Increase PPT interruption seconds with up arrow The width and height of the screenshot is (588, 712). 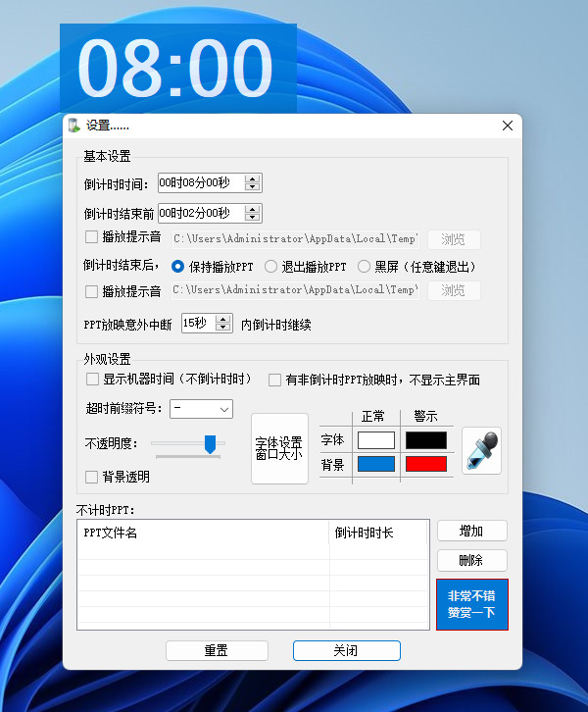(223, 319)
